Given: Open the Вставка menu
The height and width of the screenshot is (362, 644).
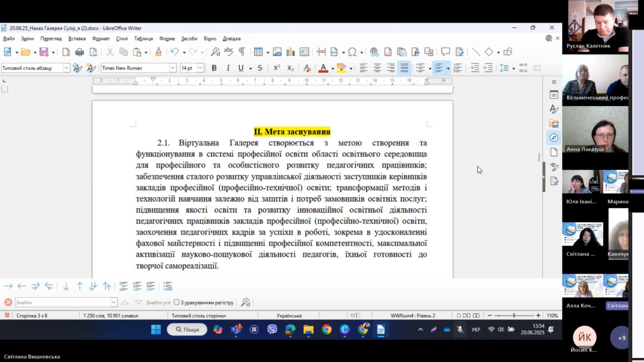Looking at the screenshot, I should coord(77,39).
